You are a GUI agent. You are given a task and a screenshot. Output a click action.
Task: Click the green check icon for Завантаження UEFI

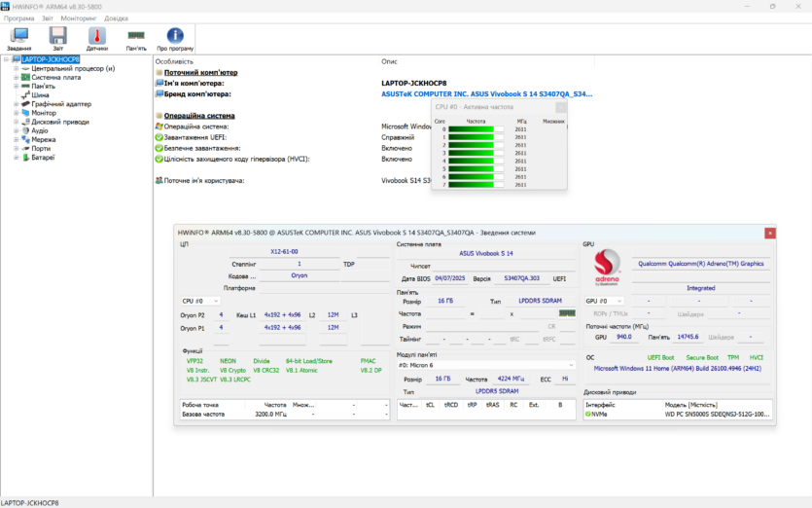coord(159,137)
